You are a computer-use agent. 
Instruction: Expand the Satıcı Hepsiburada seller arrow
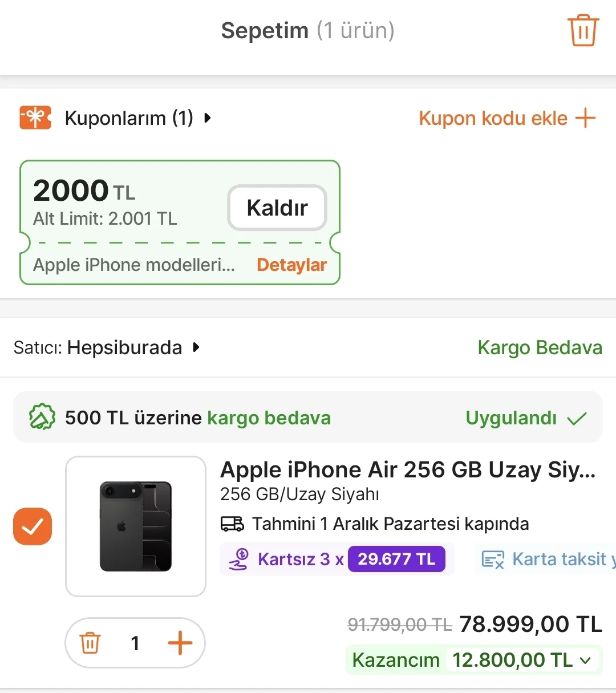pyautogui.click(x=196, y=347)
